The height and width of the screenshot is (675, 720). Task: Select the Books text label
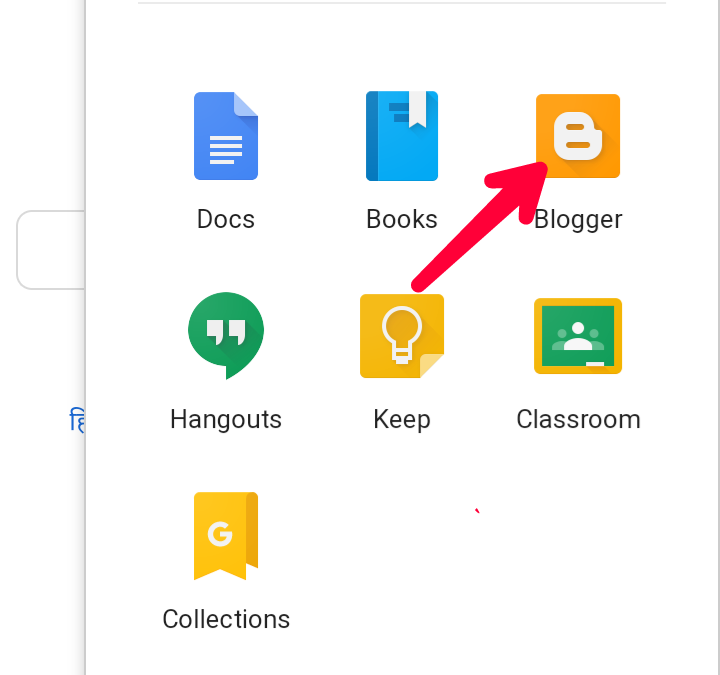[402, 219]
